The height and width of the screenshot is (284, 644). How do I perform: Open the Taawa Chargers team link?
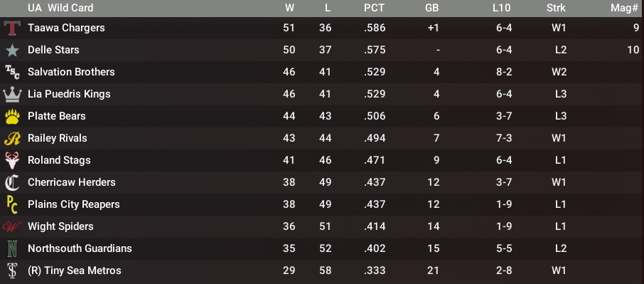pos(66,28)
